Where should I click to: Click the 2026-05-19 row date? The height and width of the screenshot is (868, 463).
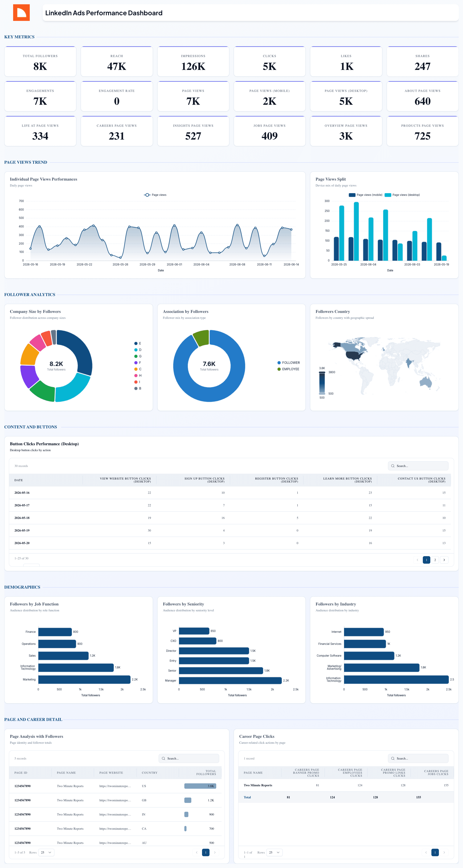point(22,530)
